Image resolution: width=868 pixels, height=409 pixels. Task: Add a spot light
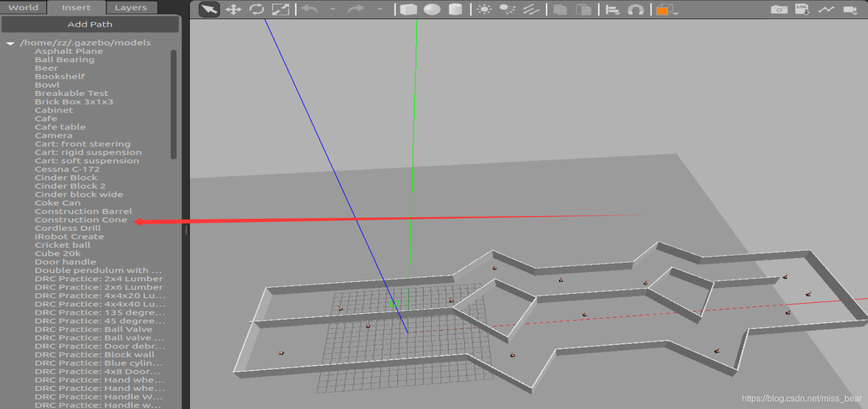[x=507, y=9]
